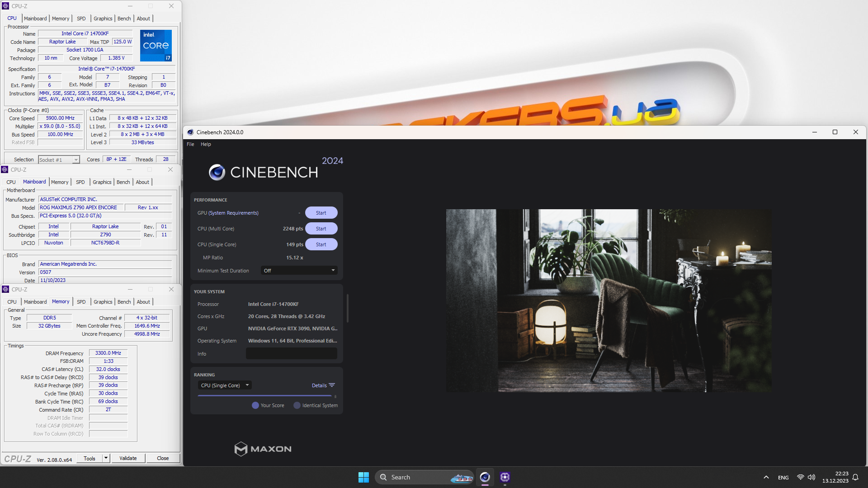The height and width of the screenshot is (488, 868).
Task: Open Memory tab in top CPU-Z window
Action: [x=61, y=19]
